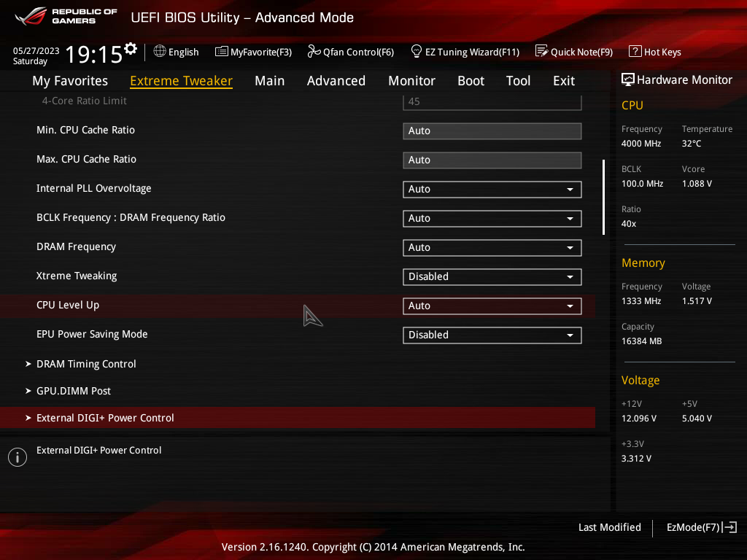
Task: Expand the GPU.DIMM Post submenu
Action: point(74,391)
